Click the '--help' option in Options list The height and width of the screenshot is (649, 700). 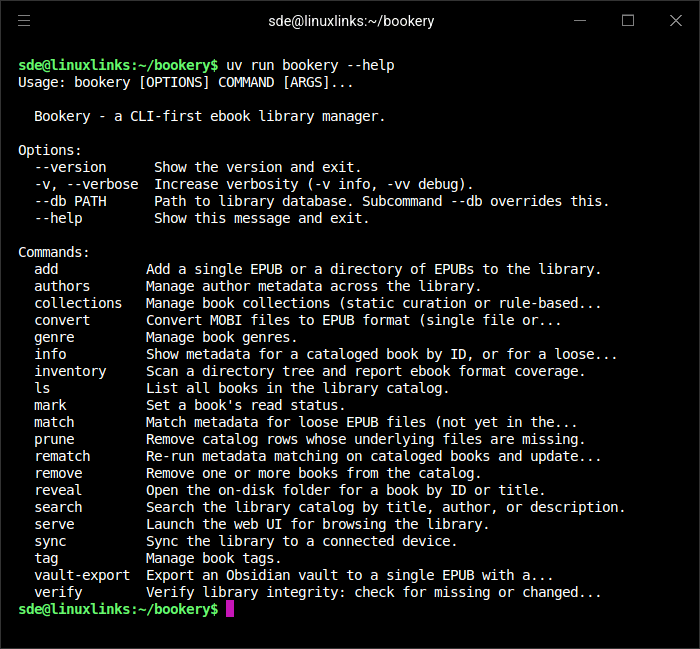(x=58, y=218)
